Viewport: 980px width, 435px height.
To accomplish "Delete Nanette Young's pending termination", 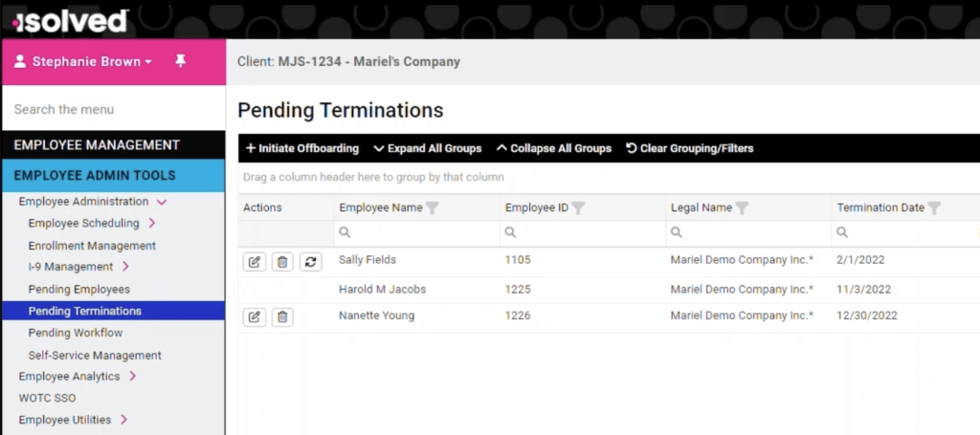I will 282,317.
